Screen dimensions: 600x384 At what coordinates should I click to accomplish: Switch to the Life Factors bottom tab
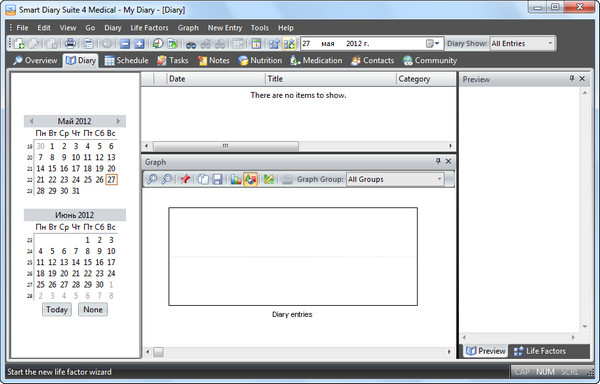click(x=540, y=351)
